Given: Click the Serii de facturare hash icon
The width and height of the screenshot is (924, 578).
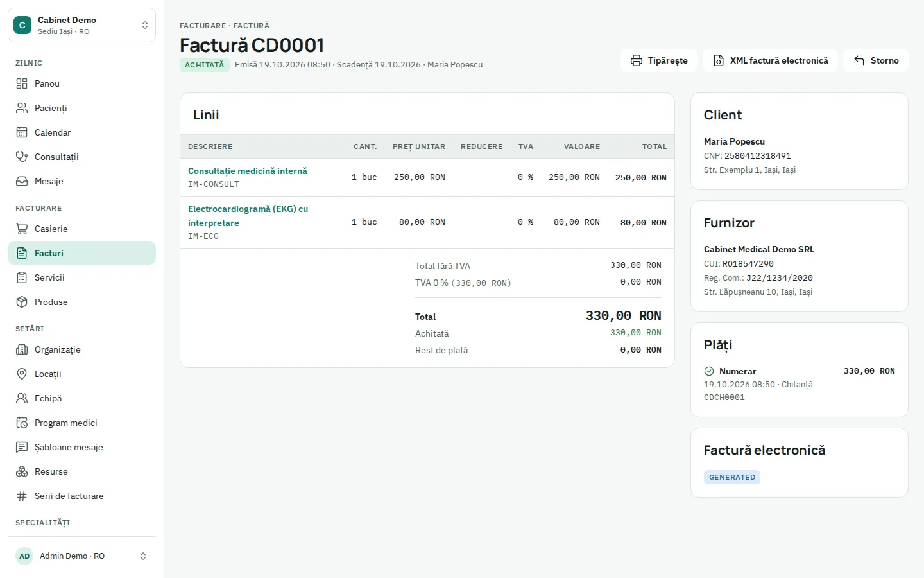Looking at the screenshot, I should click(x=22, y=496).
